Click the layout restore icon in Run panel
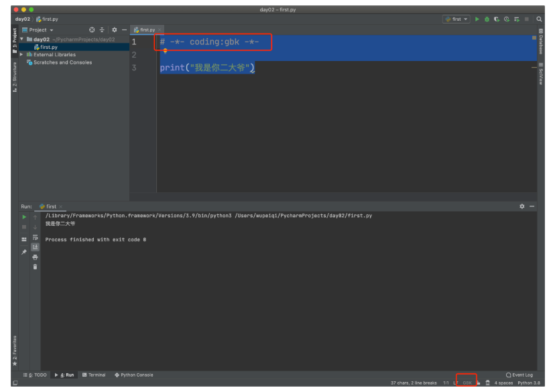The width and height of the screenshot is (549, 392). point(24,239)
